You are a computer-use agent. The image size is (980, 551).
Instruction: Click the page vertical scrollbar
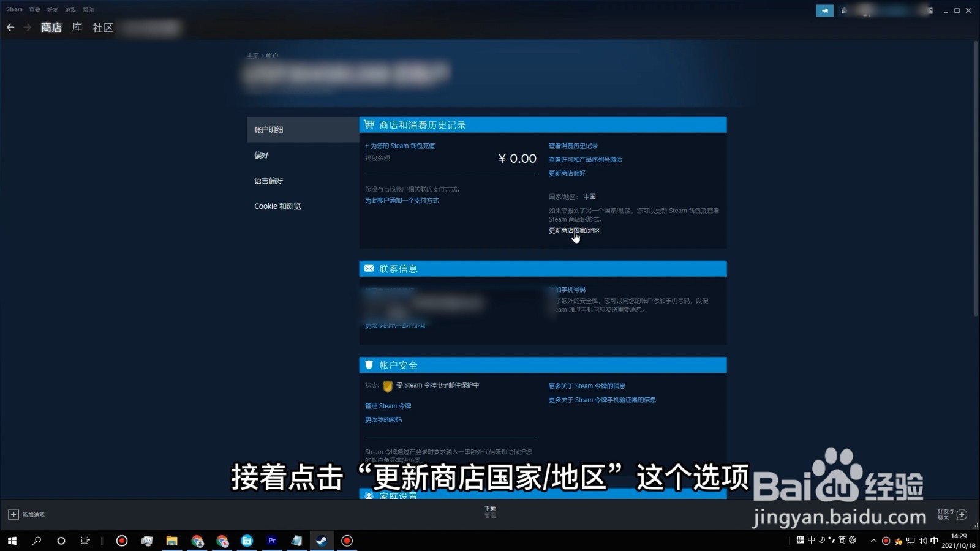976,179
